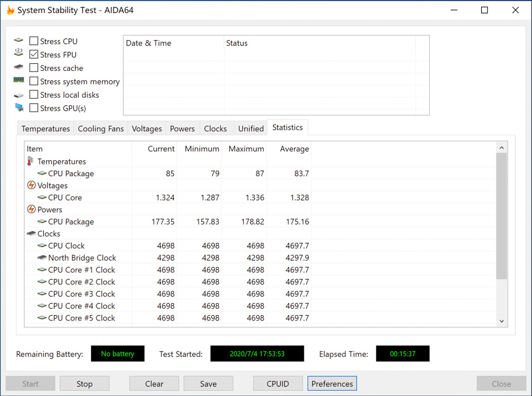Stop the running stability test
532x396 pixels.
[85, 384]
